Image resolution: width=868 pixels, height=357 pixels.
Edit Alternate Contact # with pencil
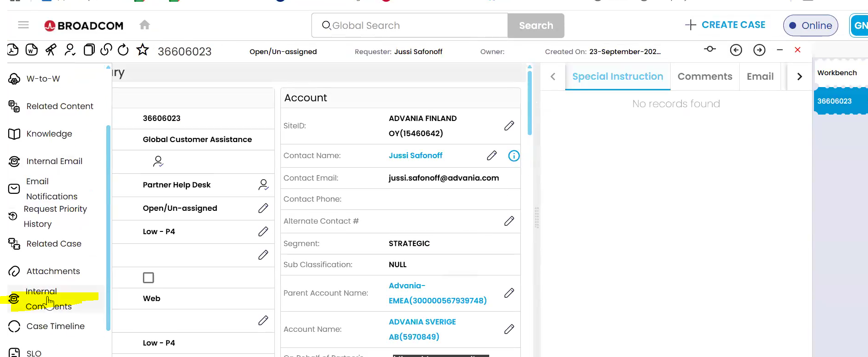(x=509, y=221)
